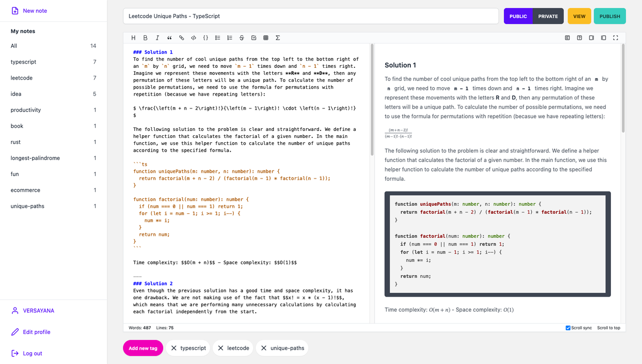
Task: Click the '### Solution 2' line in editor
Action: click(x=153, y=283)
